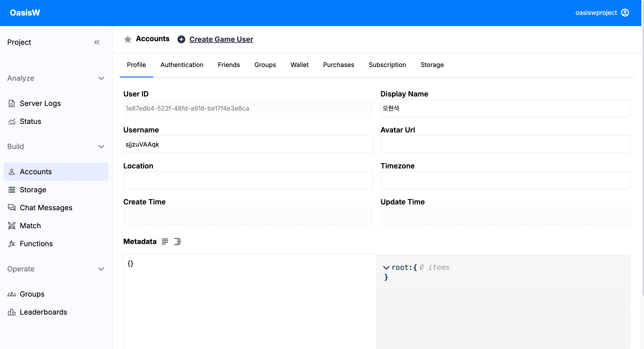Click the Project heading in sidebar
The height and width of the screenshot is (349, 644).
(19, 42)
